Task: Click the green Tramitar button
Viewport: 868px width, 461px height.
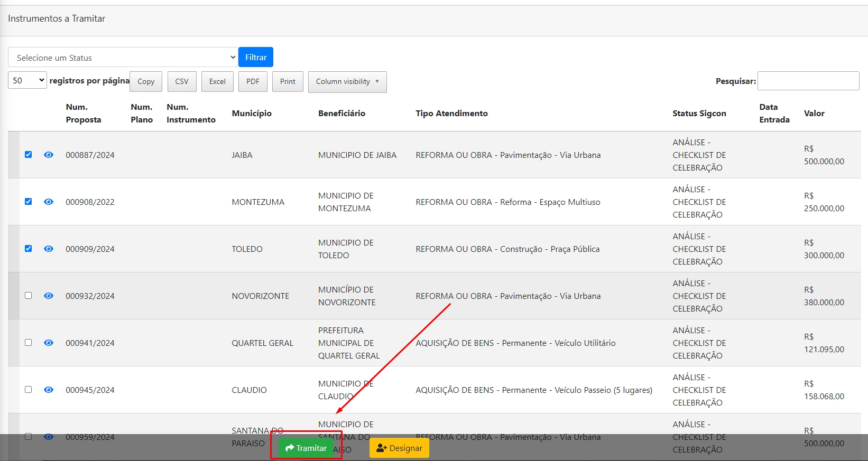Action: tap(306, 448)
